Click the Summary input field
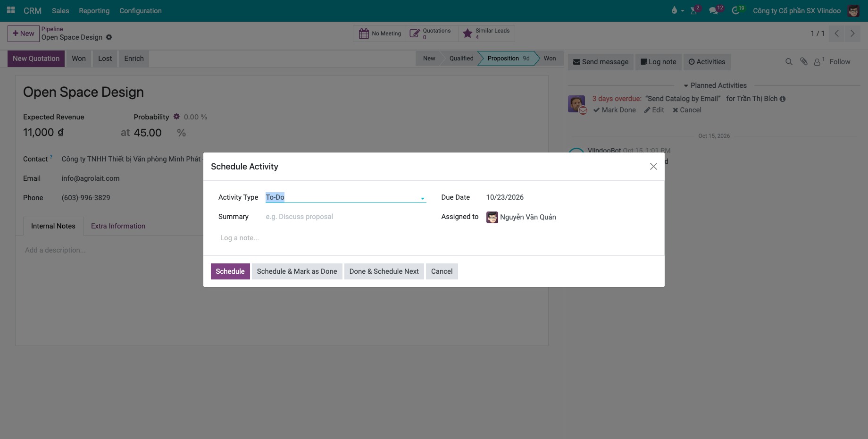Screen dimensions: 868x439 pyautogui.click(x=346, y=217)
